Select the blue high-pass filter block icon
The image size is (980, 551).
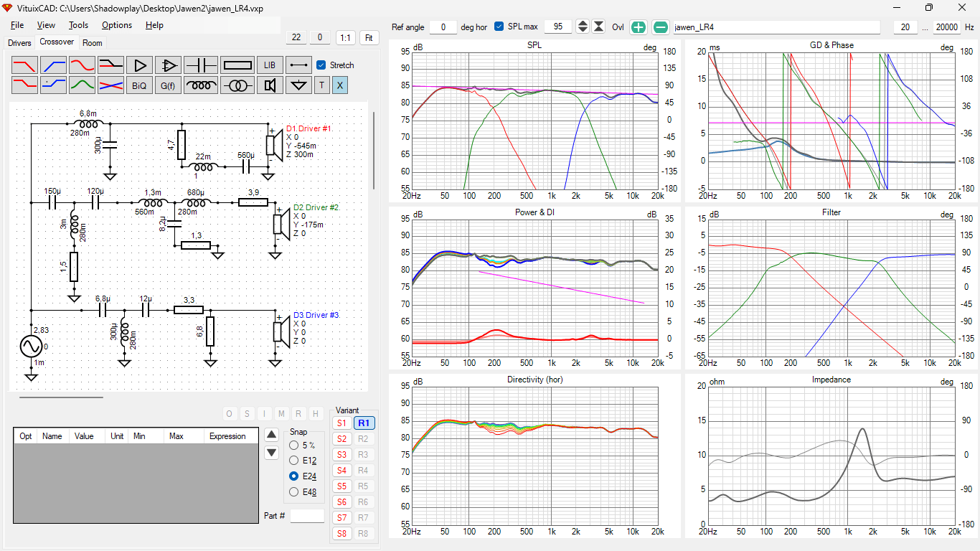(x=53, y=65)
